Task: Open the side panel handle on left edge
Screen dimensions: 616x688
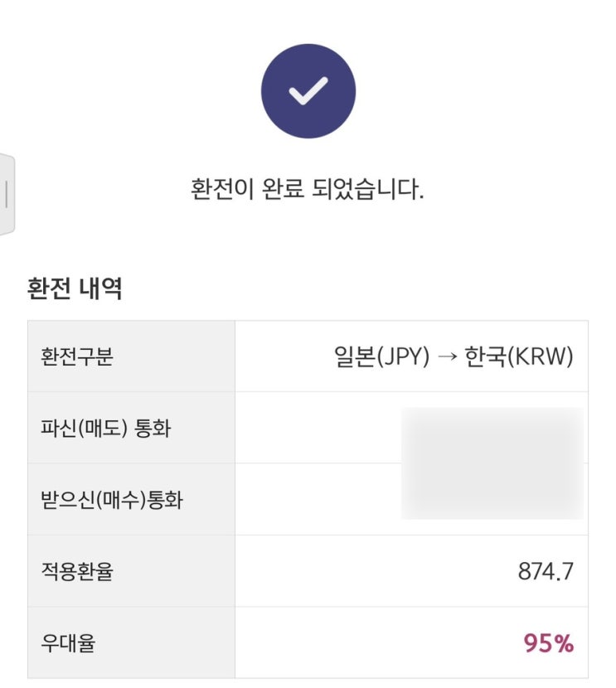Action: (x=7, y=194)
